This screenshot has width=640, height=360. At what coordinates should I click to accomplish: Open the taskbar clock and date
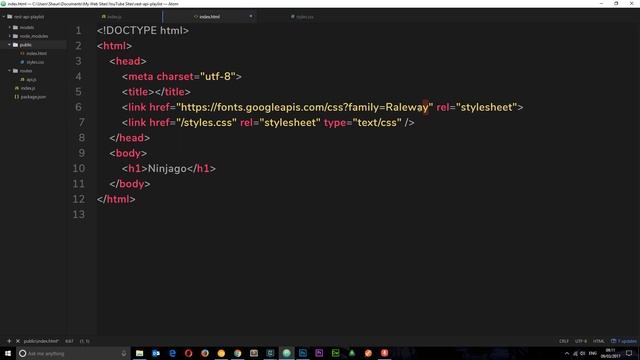tap(611, 353)
